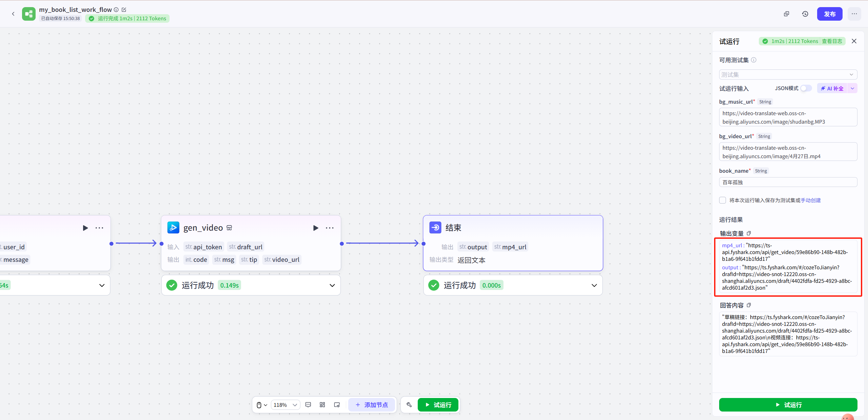Click the run history clock icon
The width and height of the screenshot is (868, 420).
[x=805, y=14]
